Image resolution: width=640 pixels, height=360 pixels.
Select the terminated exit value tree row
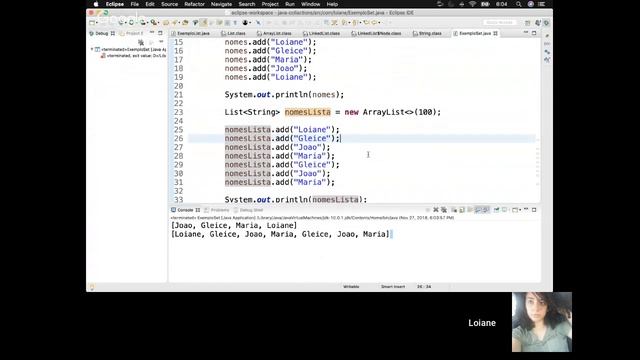[x=133, y=56]
